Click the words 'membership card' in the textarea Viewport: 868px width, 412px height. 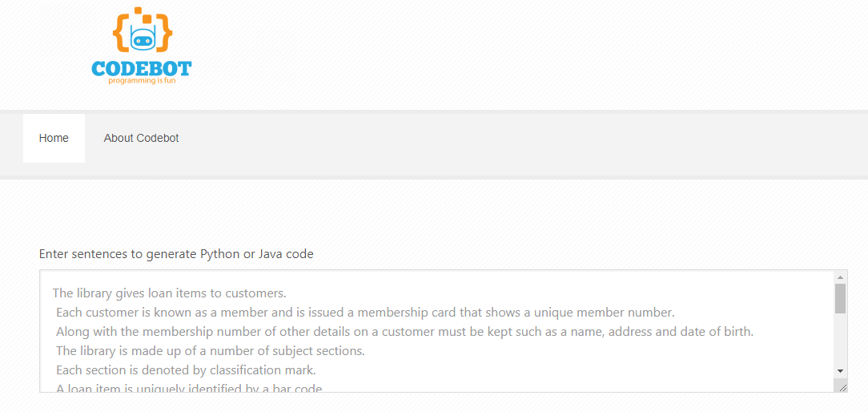point(425,313)
